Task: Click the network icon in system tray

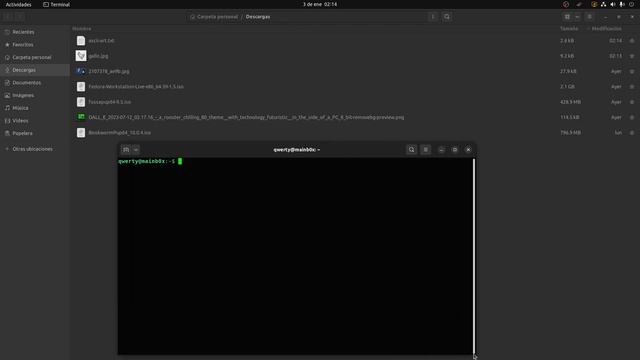Action: coord(603,4)
